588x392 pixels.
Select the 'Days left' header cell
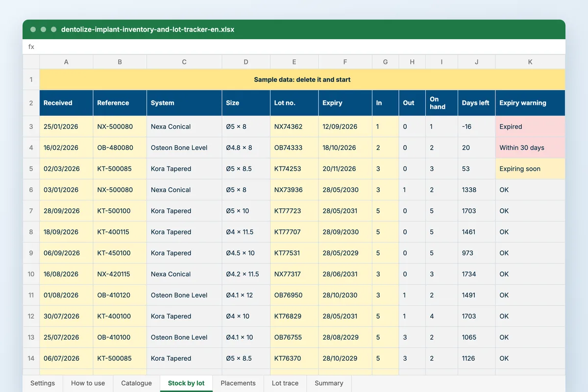(x=477, y=103)
